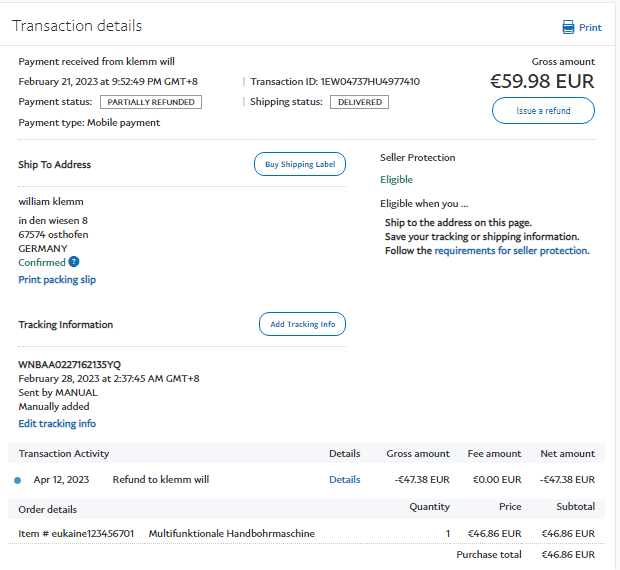Screen dimensions: 620x570
Task: Select Edit tracking info link
Action: pos(57,424)
